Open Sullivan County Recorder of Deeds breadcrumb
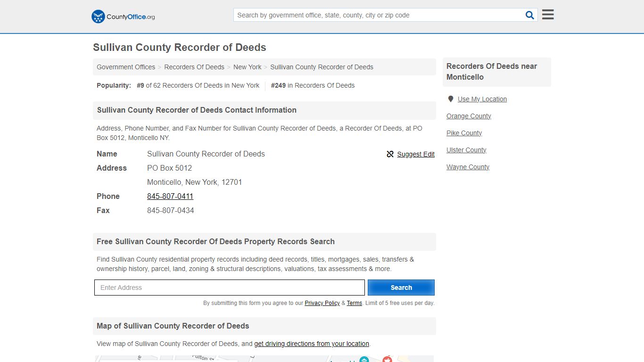The height and width of the screenshot is (362, 644). click(322, 67)
